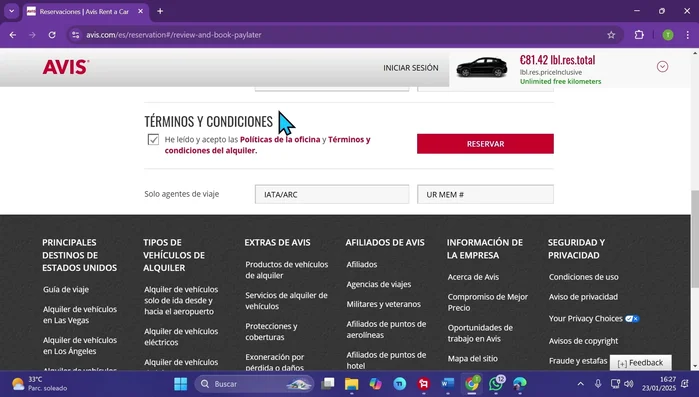The height and width of the screenshot is (397, 699).
Task: Open Aviso de privacidad link
Action: point(583,297)
